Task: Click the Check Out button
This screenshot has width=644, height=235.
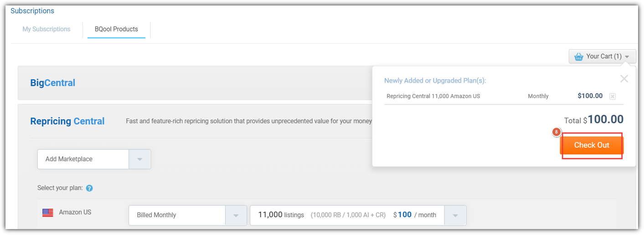Action: pyautogui.click(x=592, y=145)
